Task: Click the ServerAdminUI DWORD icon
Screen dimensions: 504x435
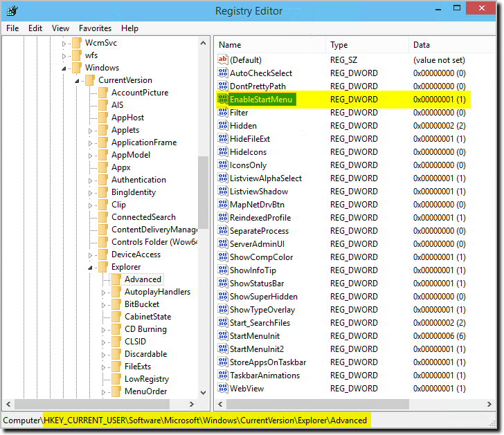Action: (222, 244)
